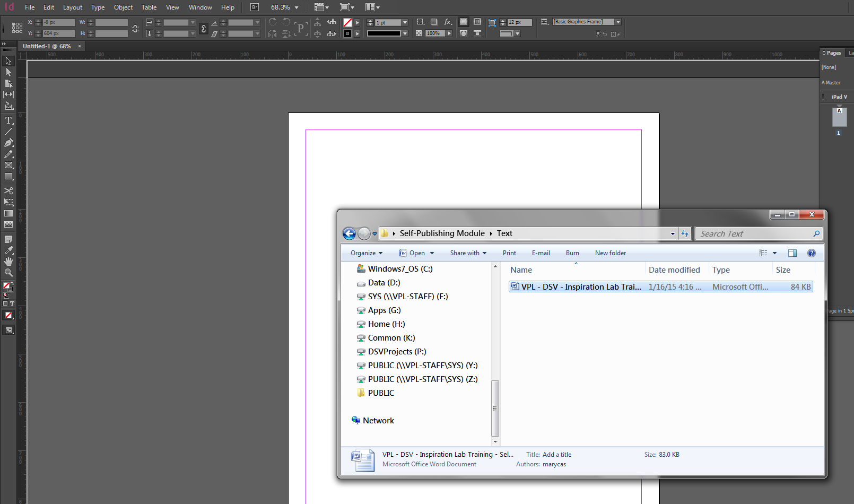Go back in Explorer window
Image resolution: width=854 pixels, height=504 pixels.
pos(349,233)
